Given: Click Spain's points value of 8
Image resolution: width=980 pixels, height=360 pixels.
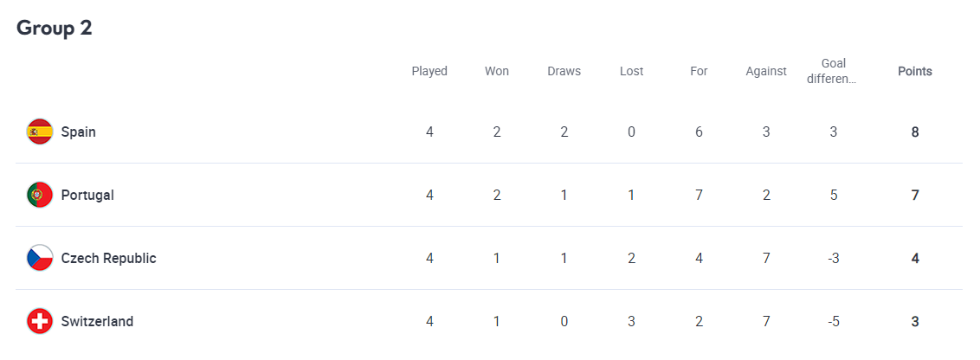Looking at the screenshot, I should [914, 132].
